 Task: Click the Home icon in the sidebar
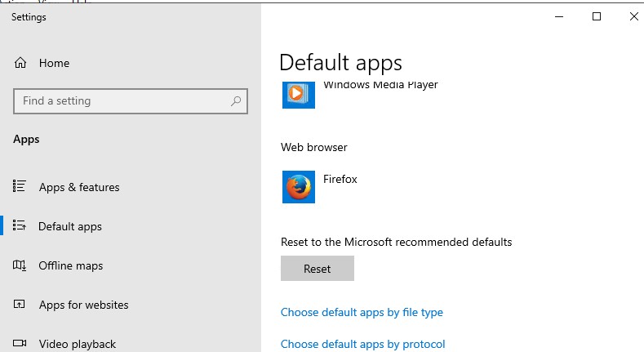pyautogui.click(x=20, y=63)
